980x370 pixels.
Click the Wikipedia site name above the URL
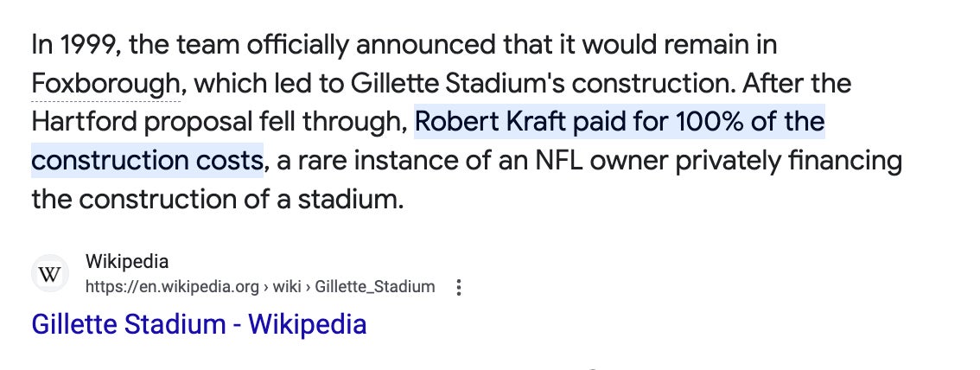(x=127, y=262)
